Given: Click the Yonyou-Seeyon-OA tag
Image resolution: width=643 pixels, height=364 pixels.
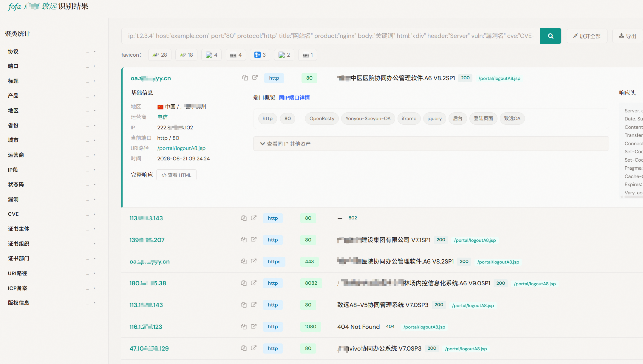Looking at the screenshot, I should (368, 119).
